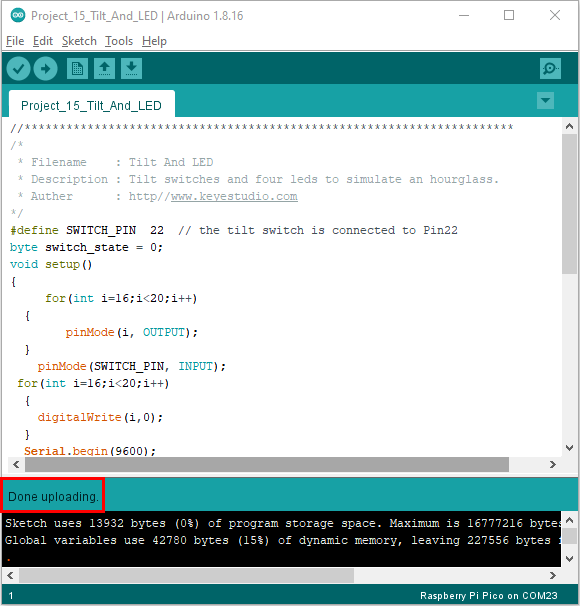Click the console horizontal scrollbar thumb
Image resolution: width=580 pixels, height=606 pixels.
pos(186,575)
